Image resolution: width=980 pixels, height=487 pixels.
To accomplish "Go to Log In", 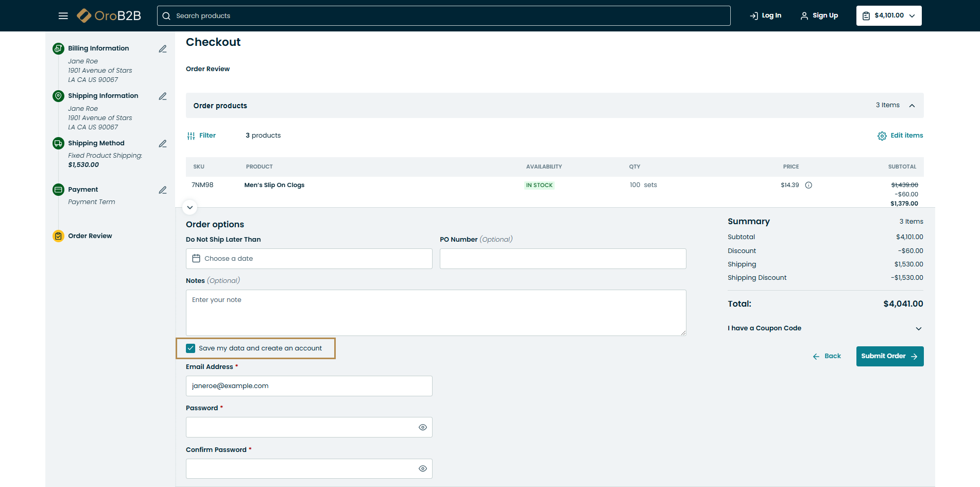I will point(766,16).
